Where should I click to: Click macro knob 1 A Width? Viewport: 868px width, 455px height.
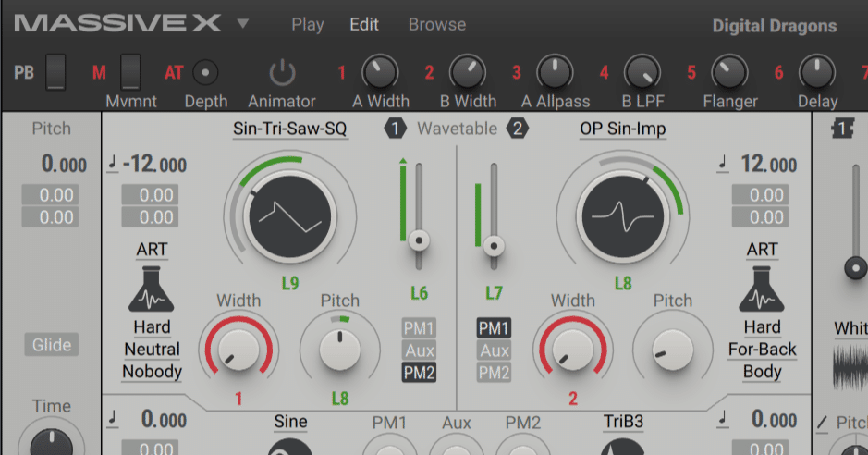[x=380, y=72]
